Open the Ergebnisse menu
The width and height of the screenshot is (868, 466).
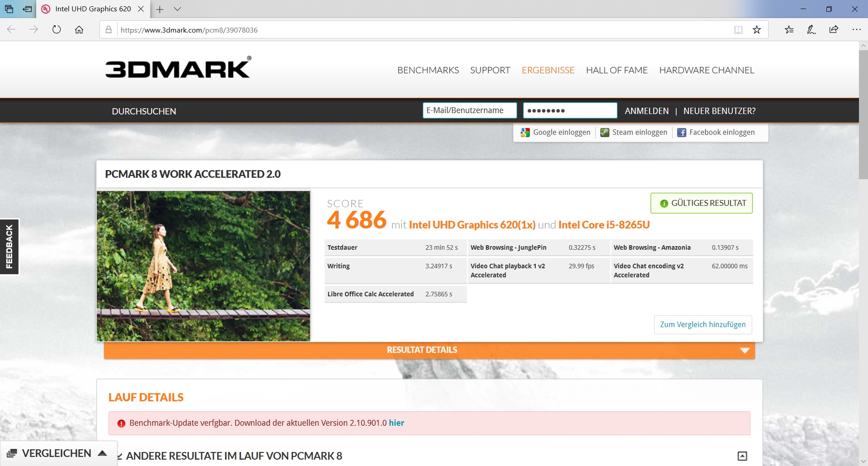coord(548,70)
